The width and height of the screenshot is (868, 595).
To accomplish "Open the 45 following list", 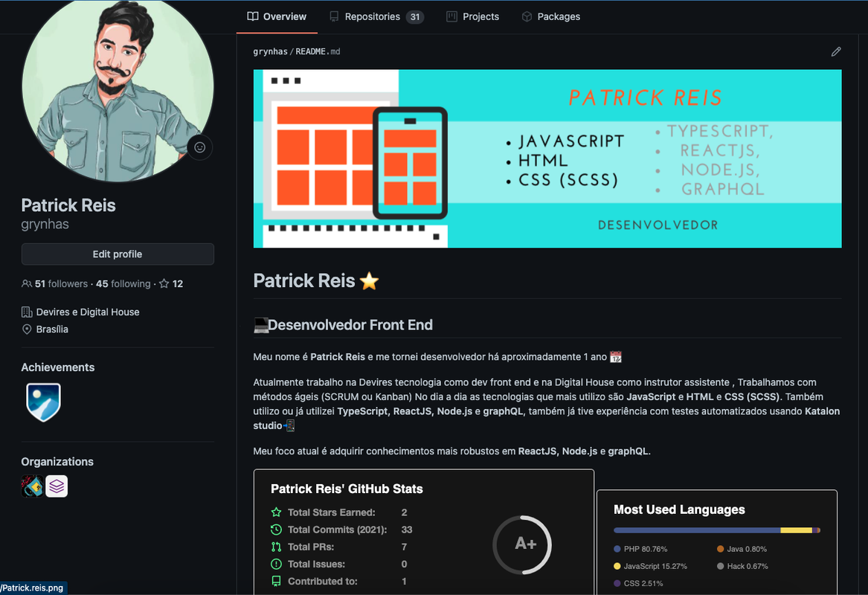I will [x=123, y=283].
